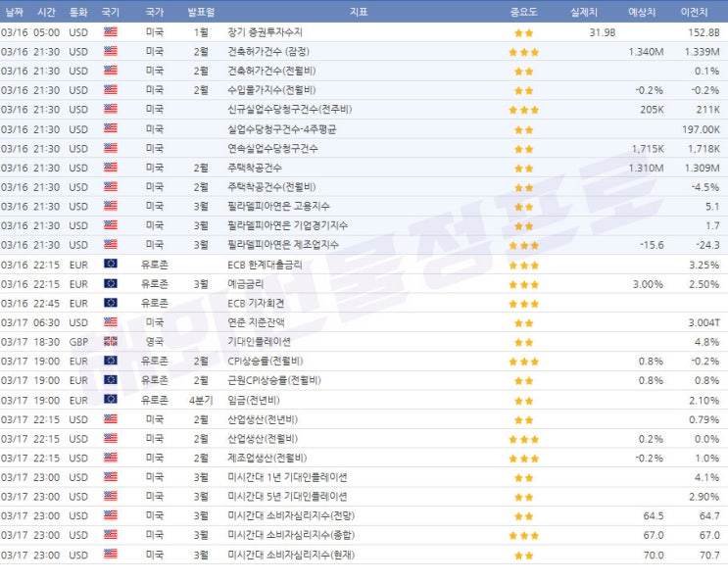Click the US flag beside 제조업생산(전월비)
The width and height of the screenshot is (728, 582).
[x=111, y=458]
